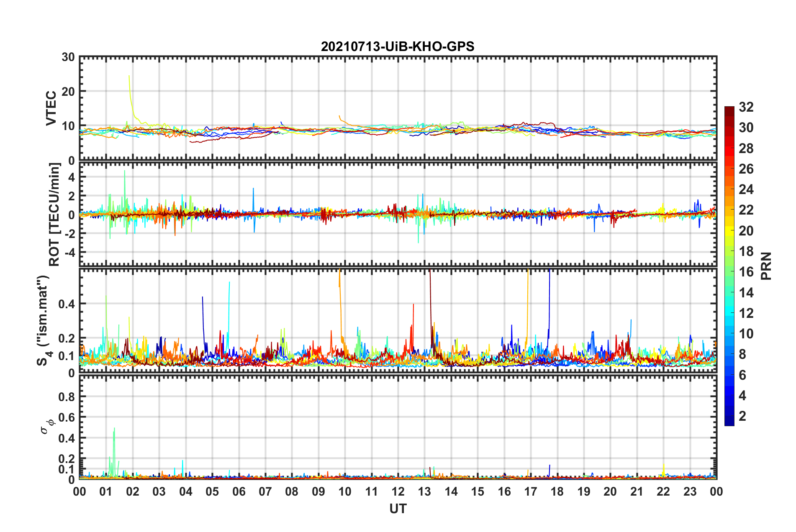Click the PRN colorbar label
The image size is (796, 532).
[x=766, y=266]
